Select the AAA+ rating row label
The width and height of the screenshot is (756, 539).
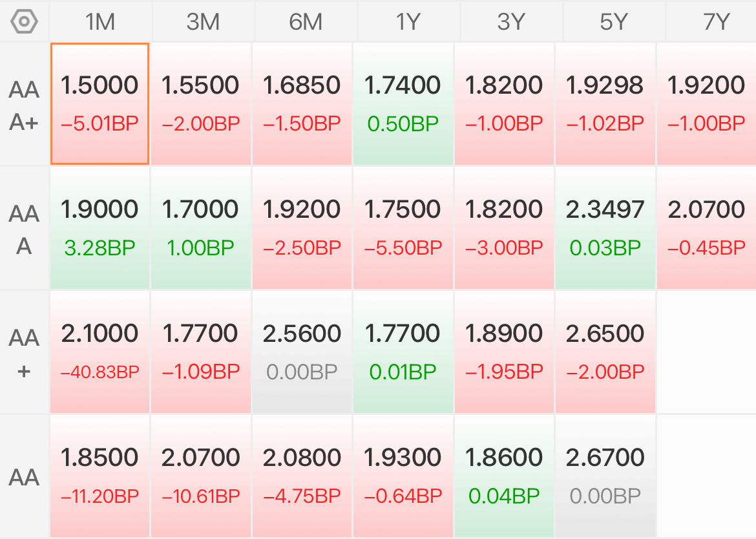(24, 105)
